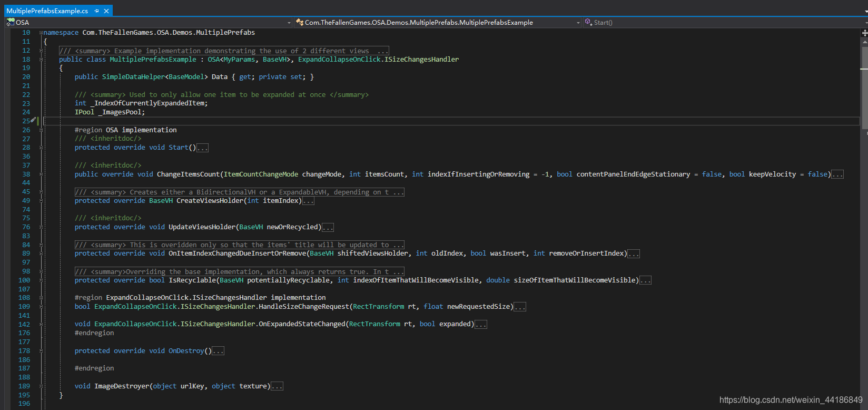Close the MultiplePrefabsExample.cs tab
This screenshot has width=868, height=410.
click(106, 11)
